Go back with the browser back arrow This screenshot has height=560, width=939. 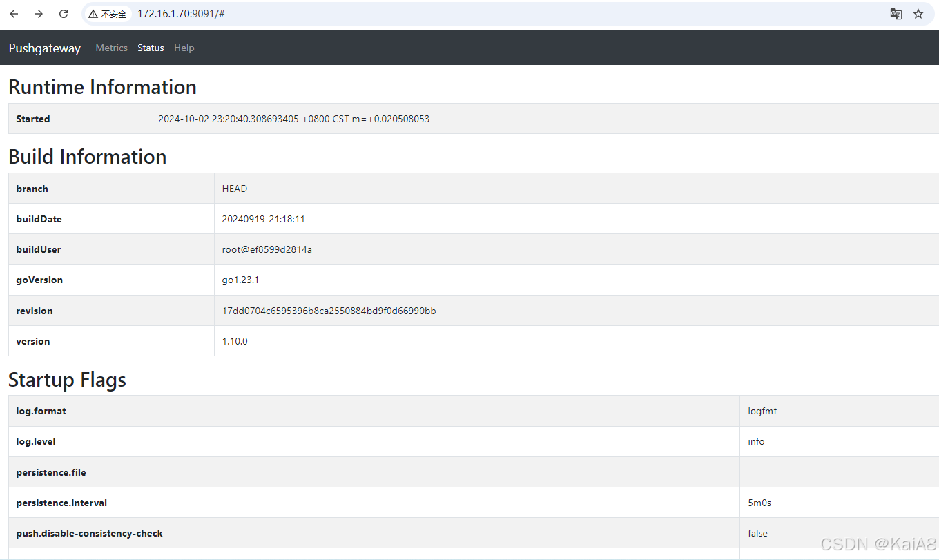14,14
